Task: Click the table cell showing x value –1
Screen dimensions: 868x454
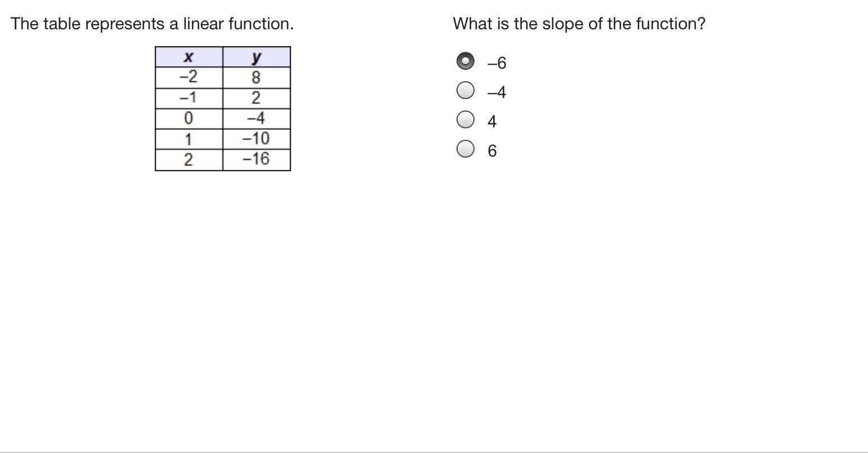Action: coord(189,99)
